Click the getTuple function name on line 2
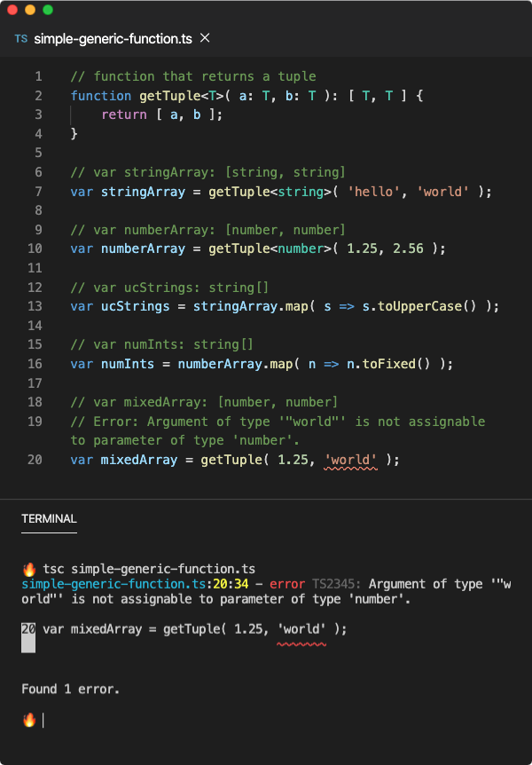 (x=170, y=96)
